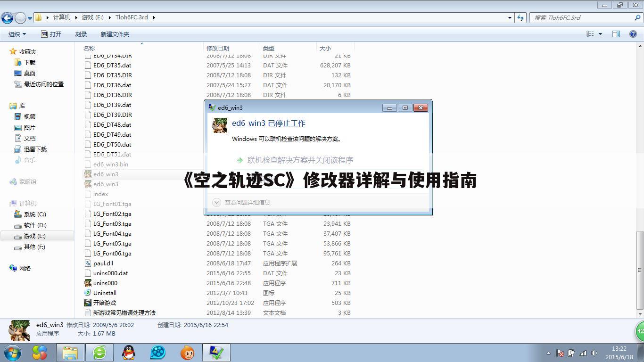Open the film reel player taskbar icon
Image resolution: width=644 pixels, height=362 pixels.
tap(158, 352)
